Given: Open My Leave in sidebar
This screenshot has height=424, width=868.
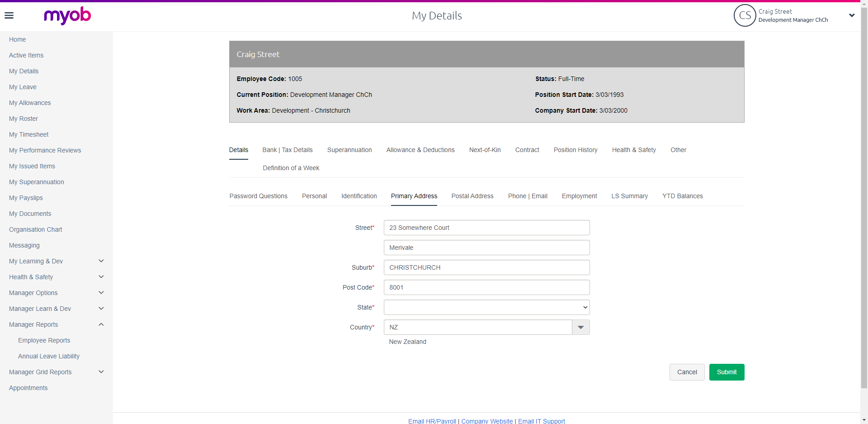Looking at the screenshot, I should coord(23,87).
